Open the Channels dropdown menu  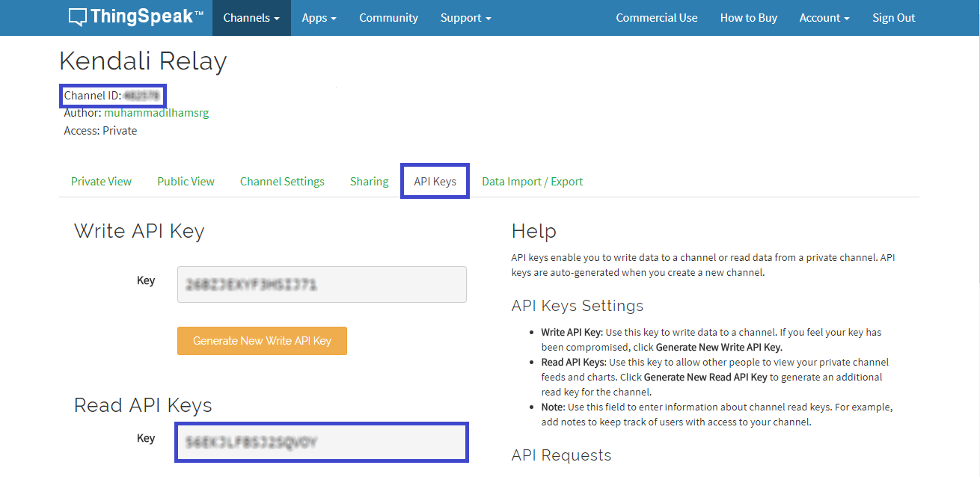tap(251, 18)
